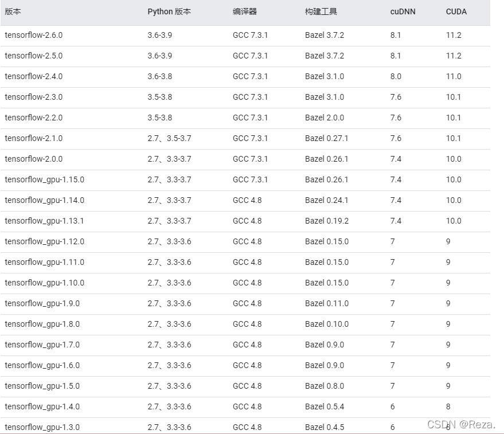Click the 版本 column header
Screen dimensions: 504x434
pos(13,12)
